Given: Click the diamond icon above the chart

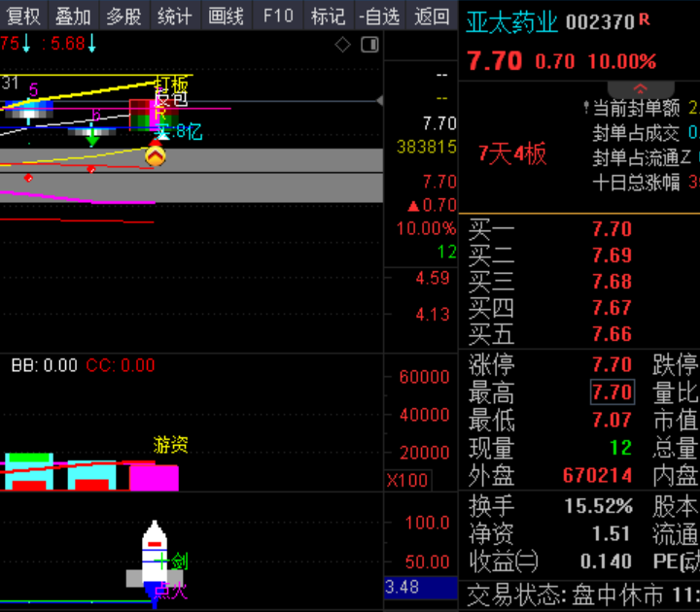Looking at the screenshot, I should coord(342,45).
